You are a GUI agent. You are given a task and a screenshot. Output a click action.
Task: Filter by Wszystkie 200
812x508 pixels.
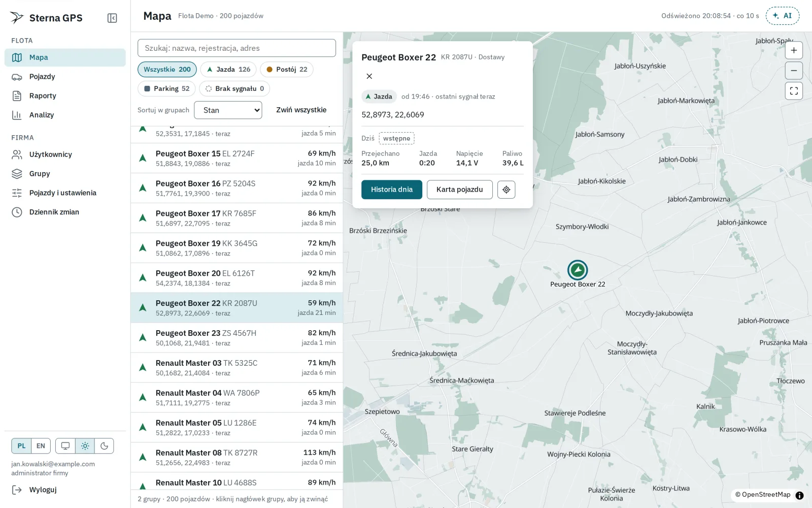point(167,70)
